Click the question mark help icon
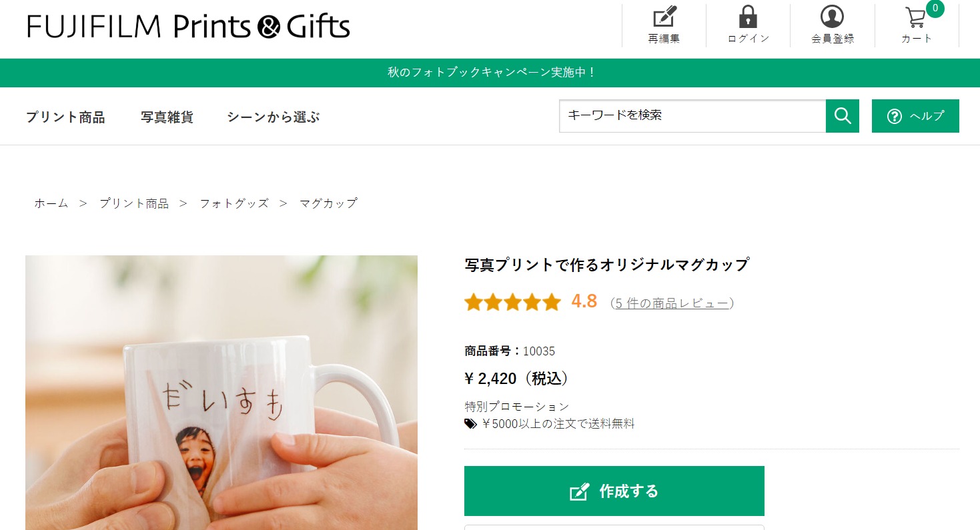Image resolution: width=980 pixels, height=530 pixels. click(895, 116)
